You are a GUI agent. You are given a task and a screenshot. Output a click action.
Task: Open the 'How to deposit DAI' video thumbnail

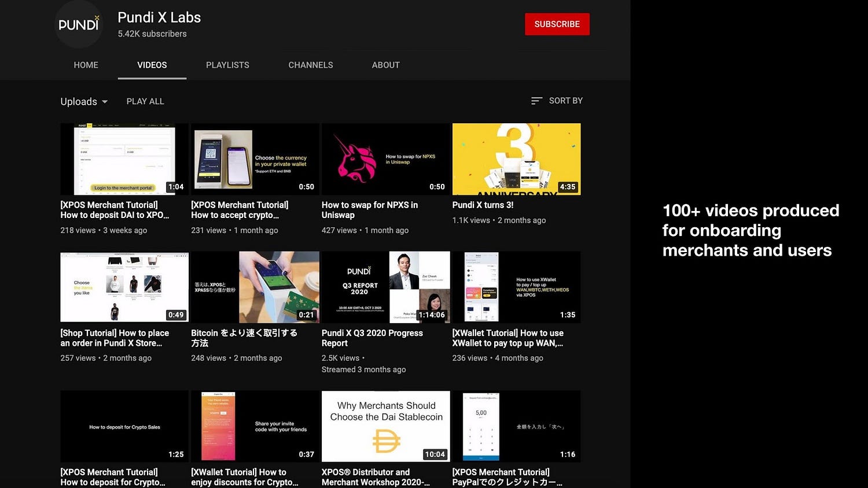tap(124, 159)
